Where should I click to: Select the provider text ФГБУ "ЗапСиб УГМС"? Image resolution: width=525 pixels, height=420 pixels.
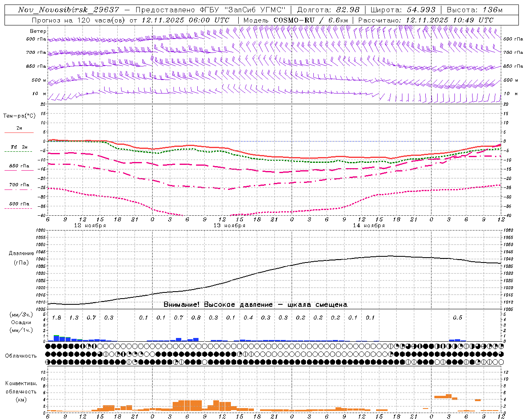coord(242,10)
